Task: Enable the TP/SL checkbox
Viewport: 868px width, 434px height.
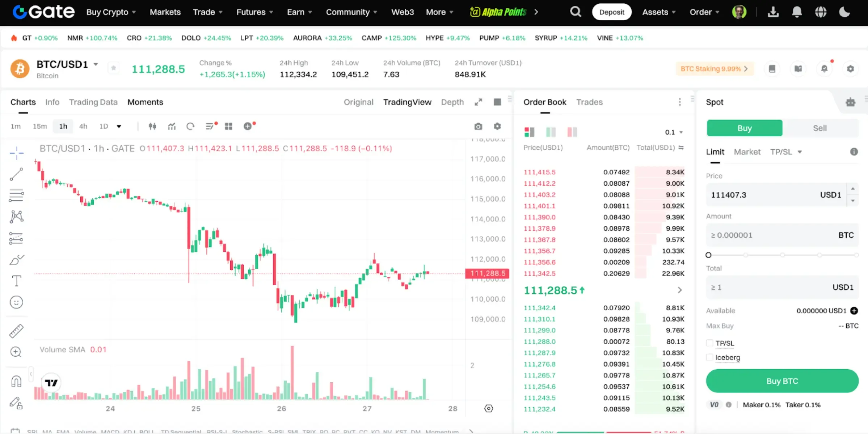Action: 710,343
